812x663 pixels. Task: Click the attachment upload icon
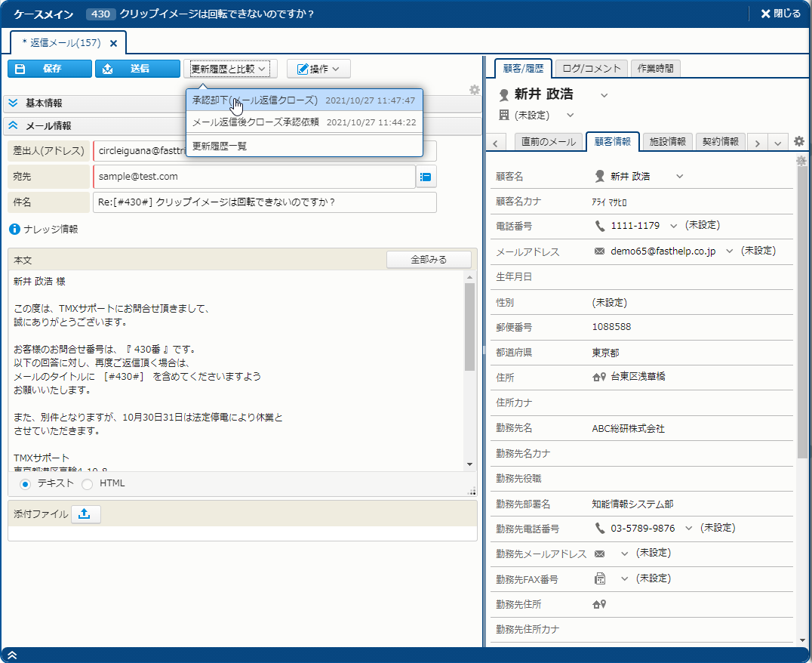click(x=85, y=513)
